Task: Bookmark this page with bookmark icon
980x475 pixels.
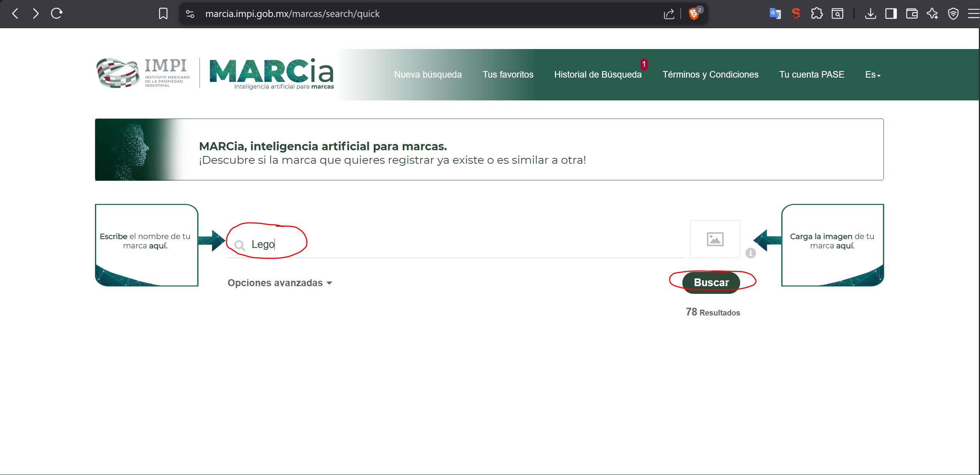Action: point(163,14)
